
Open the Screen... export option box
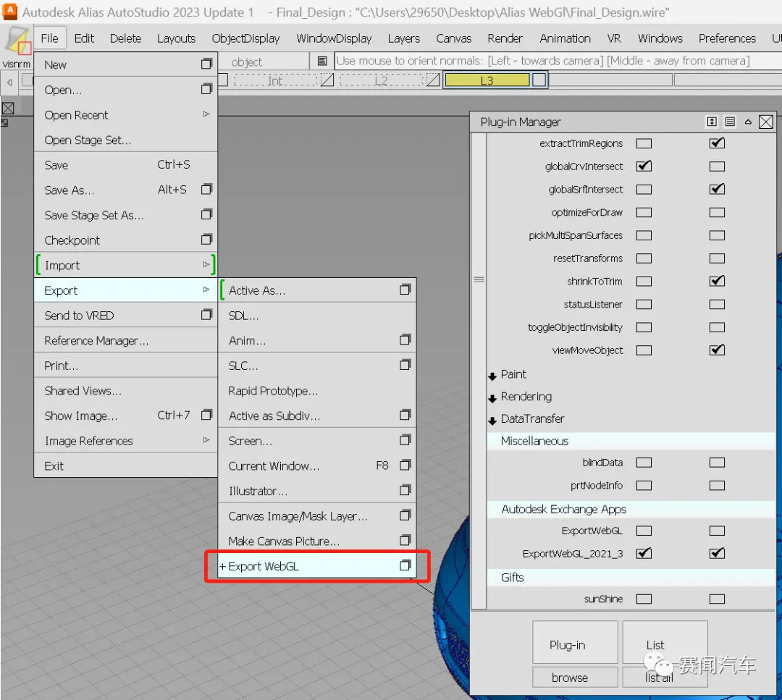405,440
